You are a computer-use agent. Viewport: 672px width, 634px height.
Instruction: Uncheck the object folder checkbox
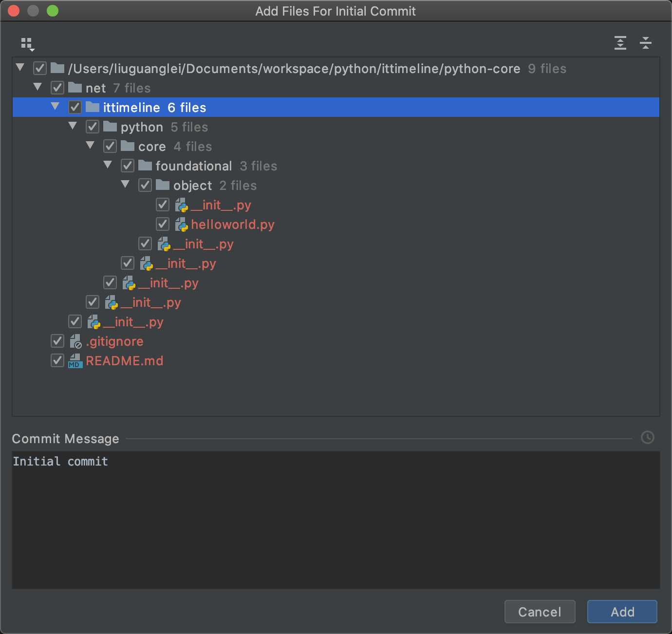pos(145,185)
